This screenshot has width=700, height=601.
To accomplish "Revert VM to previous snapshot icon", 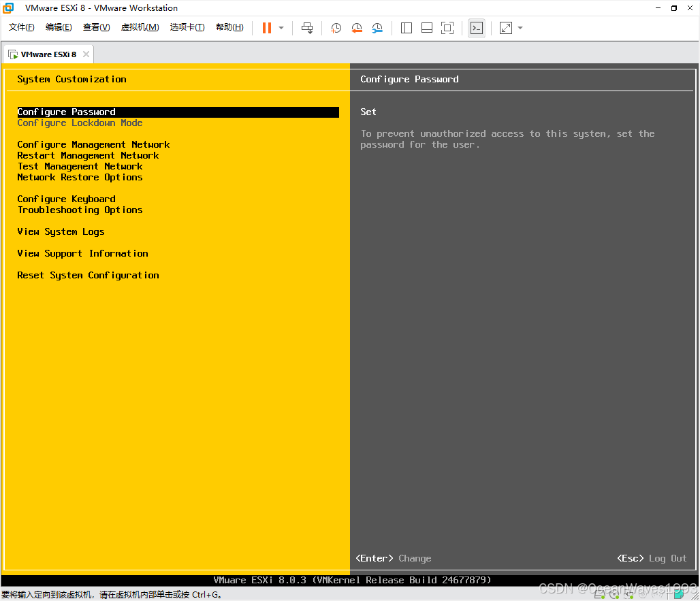I will 357,28.
